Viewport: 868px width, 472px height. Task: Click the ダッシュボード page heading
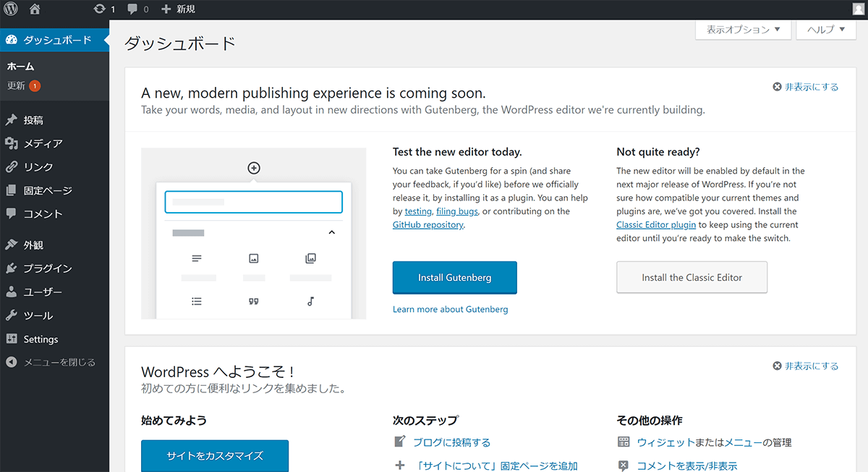point(180,43)
